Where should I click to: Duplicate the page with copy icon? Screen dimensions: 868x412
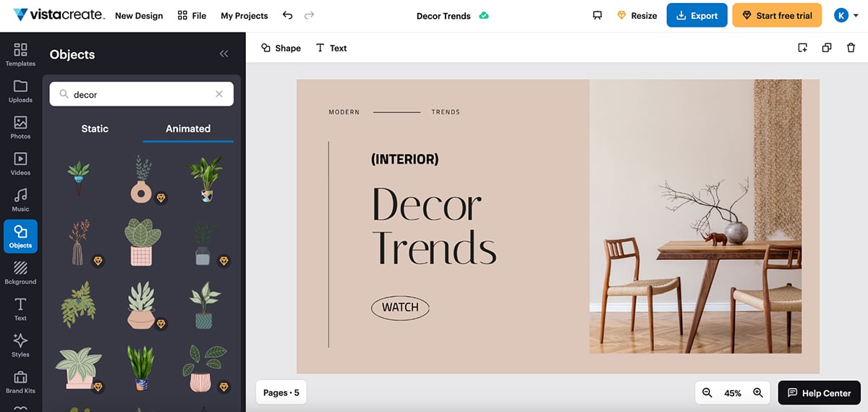(x=827, y=48)
